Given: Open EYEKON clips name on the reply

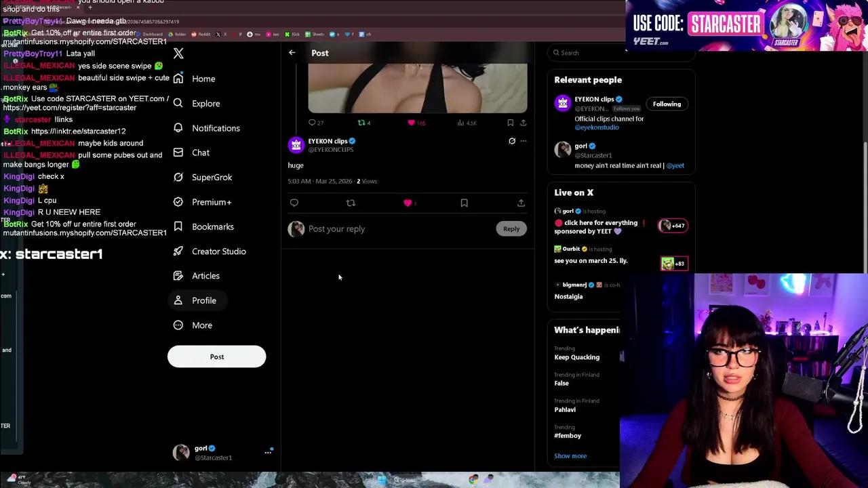Looking at the screenshot, I should (x=328, y=141).
